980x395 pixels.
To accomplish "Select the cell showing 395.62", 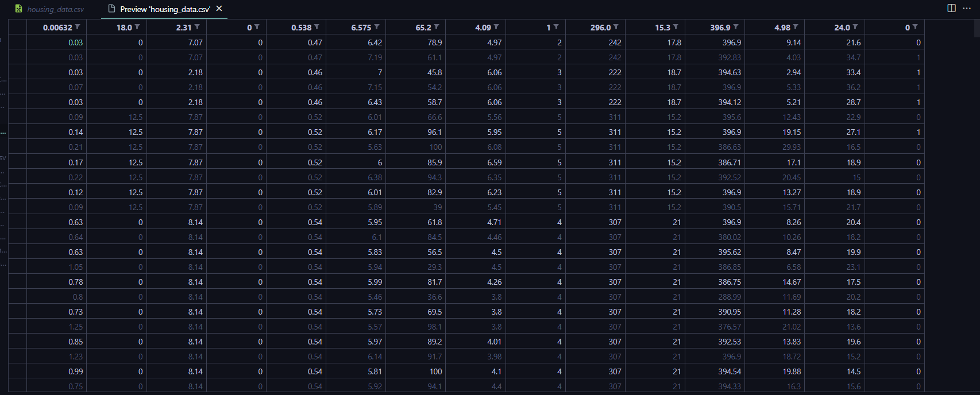I will 715,252.
